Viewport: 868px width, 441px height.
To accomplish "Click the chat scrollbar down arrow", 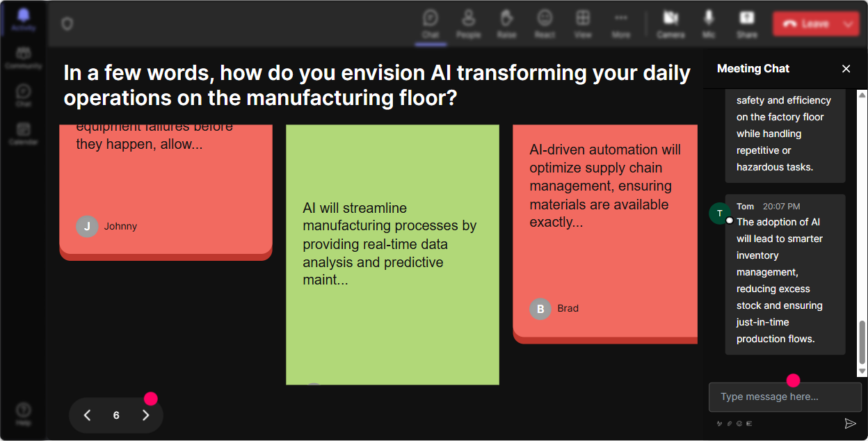I will [x=862, y=372].
